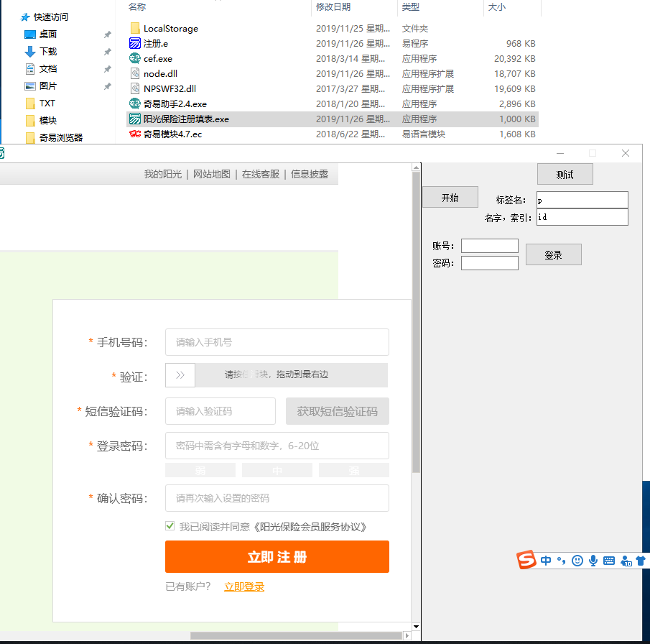Open Sogou skin shirt icon

641,561
